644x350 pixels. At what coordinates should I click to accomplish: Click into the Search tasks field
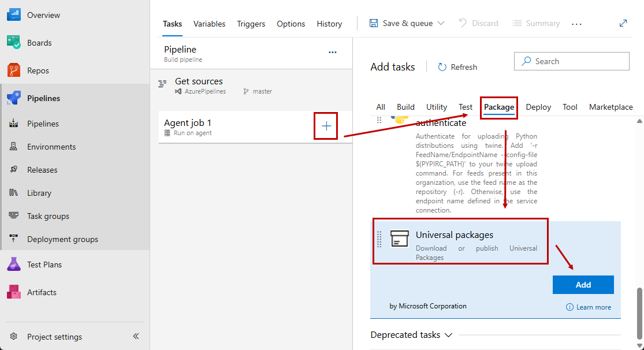[572, 61]
